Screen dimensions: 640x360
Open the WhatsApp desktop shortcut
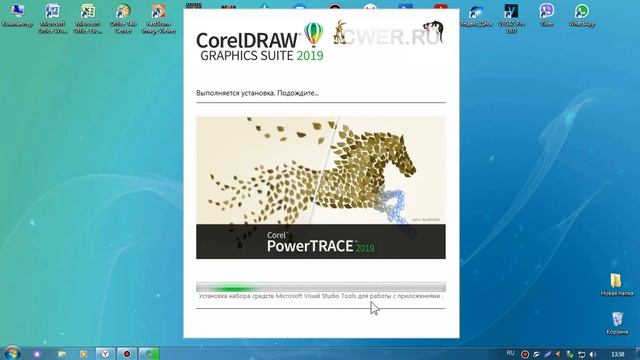click(x=582, y=16)
